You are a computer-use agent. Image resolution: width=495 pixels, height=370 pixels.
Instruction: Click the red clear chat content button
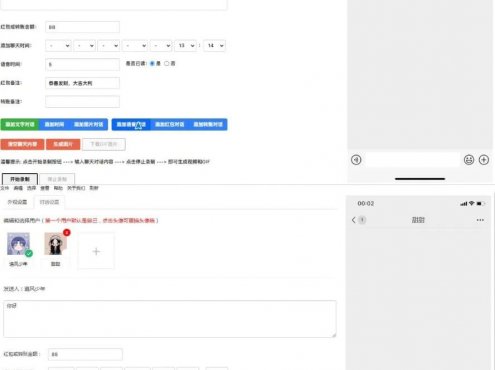coord(22,144)
